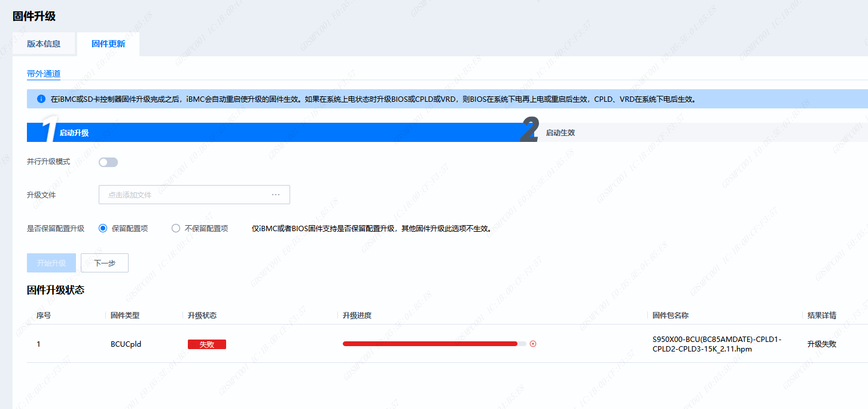Click the ellipsis browse icon for 升级文件

pyautogui.click(x=276, y=195)
